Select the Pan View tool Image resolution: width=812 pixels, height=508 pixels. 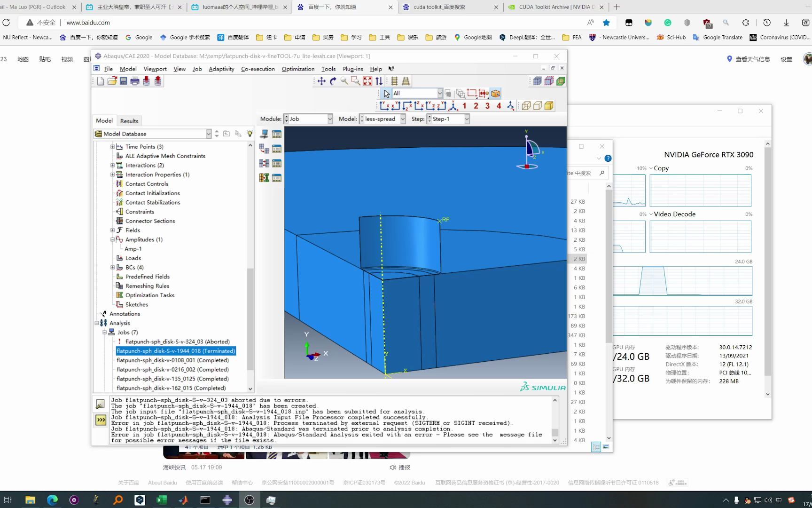(321, 81)
